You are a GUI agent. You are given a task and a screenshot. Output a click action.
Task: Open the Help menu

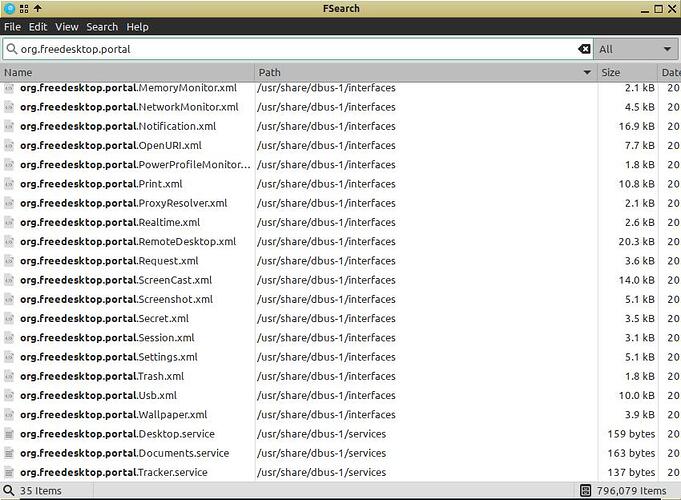pyautogui.click(x=137, y=27)
